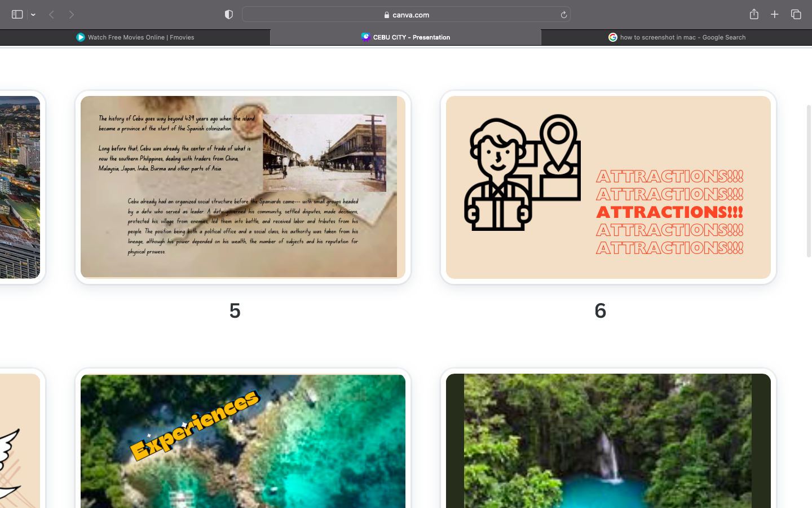812x508 pixels.
Task: Show the tab overview
Action: coord(796,15)
